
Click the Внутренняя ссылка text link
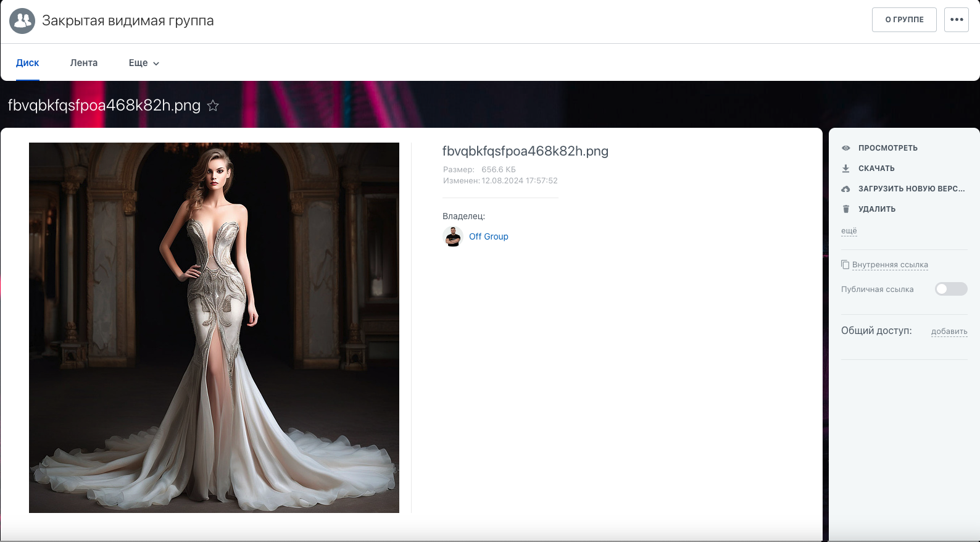pos(890,265)
